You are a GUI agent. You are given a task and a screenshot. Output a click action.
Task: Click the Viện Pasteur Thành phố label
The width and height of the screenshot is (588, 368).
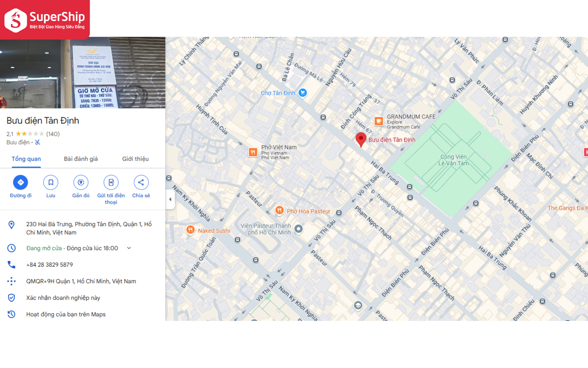tap(266, 229)
